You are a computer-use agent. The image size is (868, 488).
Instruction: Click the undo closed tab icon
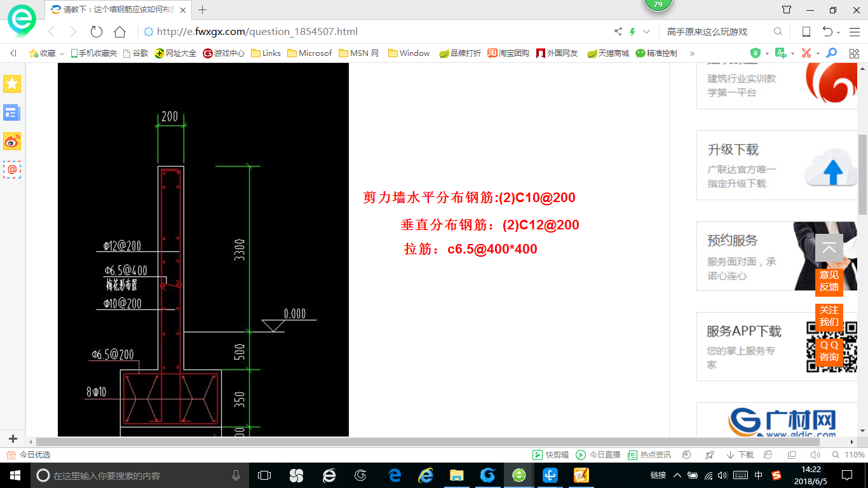(827, 32)
